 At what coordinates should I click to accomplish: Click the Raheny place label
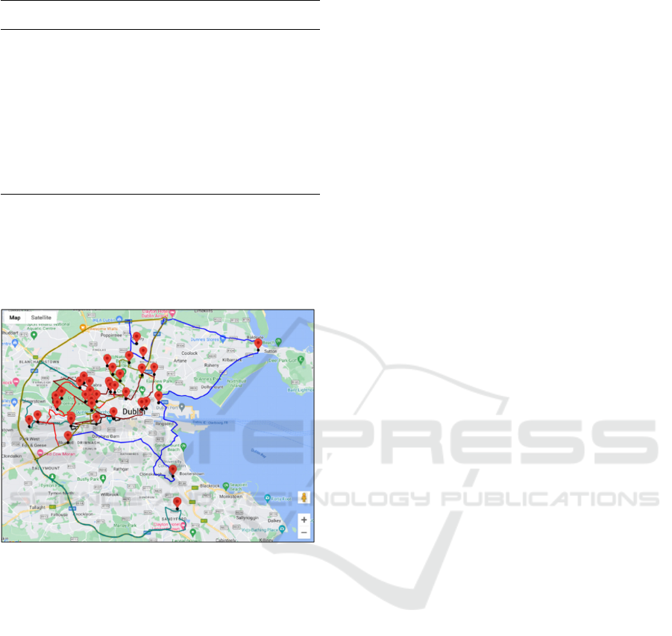pos(212,365)
